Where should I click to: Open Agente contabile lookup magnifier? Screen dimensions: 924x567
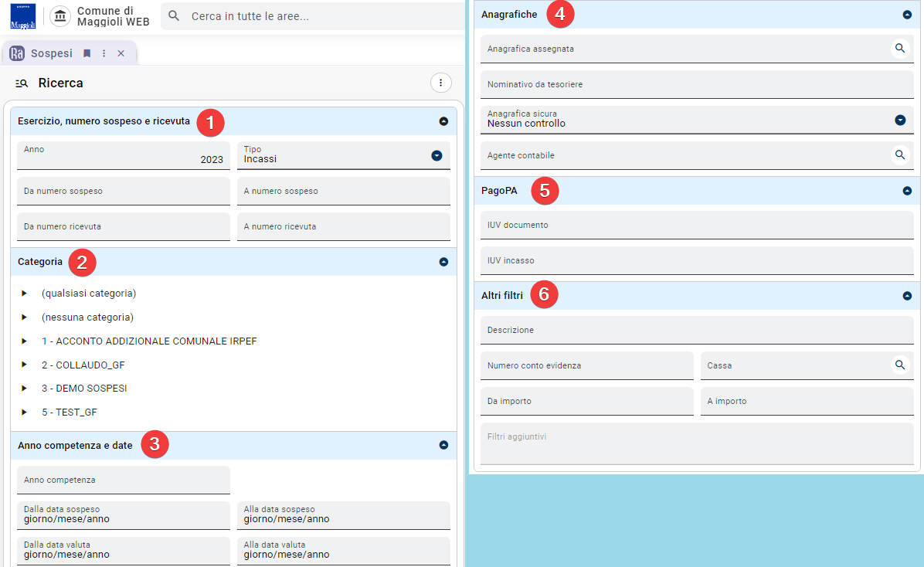pos(900,155)
